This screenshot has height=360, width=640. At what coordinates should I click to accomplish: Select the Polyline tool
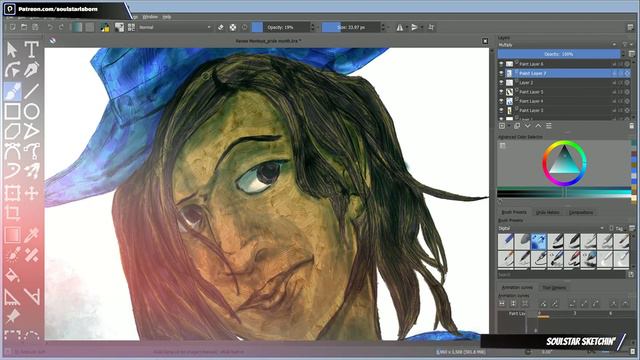(31, 131)
